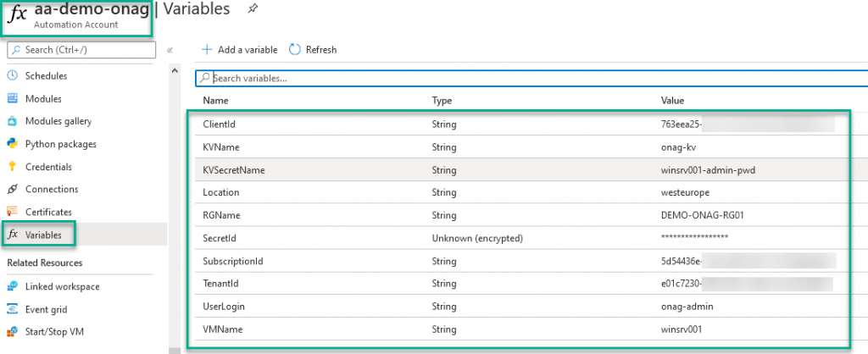Open Modules gallery menu item
Viewport: 868px width, 354px height.
click(58, 121)
